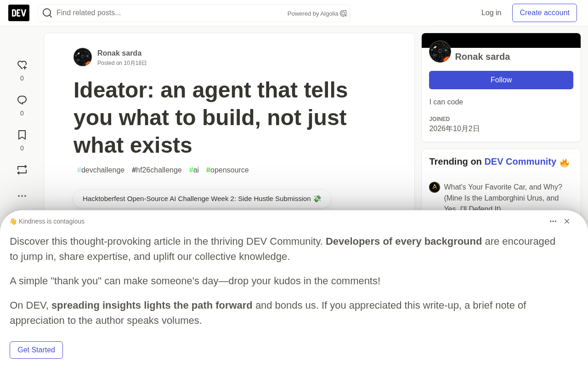Click the Posted on 10月18日 date
Screen dimensions: 588x368
122,63
